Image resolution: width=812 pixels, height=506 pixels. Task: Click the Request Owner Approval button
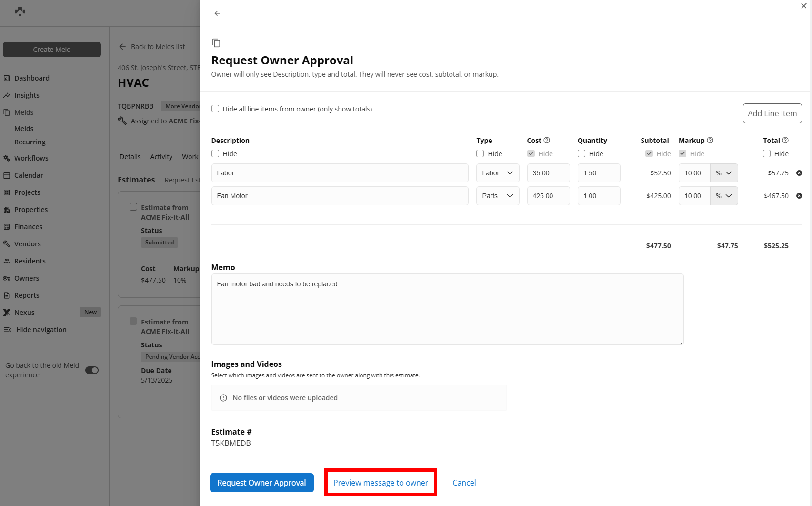pyautogui.click(x=261, y=483)
